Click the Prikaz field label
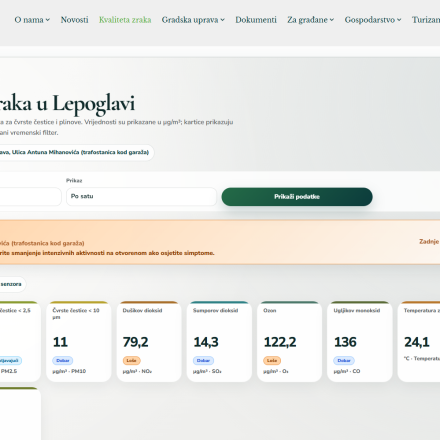This screenshot has width=440, height=440. tap(74, 181)
